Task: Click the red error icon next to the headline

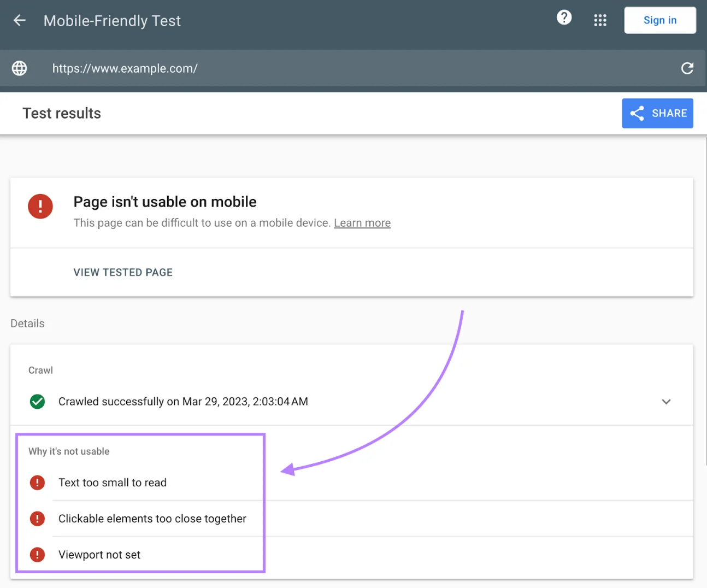Action: click(x=40, y=206)
